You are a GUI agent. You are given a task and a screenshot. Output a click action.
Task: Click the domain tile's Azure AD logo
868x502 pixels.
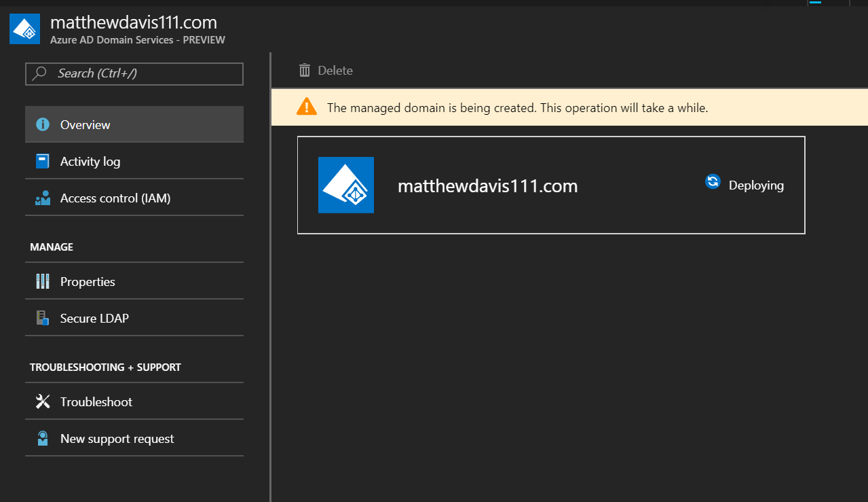coord(346,185)
